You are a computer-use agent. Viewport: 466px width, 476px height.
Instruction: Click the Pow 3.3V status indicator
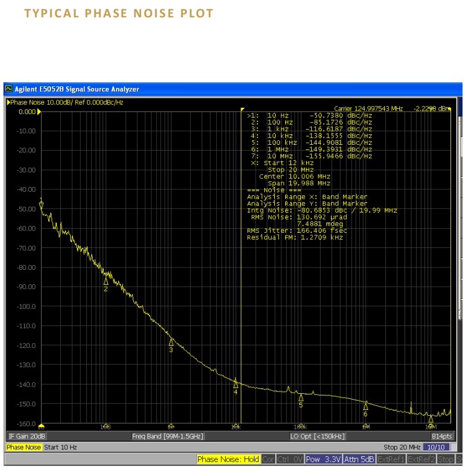pos(323,459)
